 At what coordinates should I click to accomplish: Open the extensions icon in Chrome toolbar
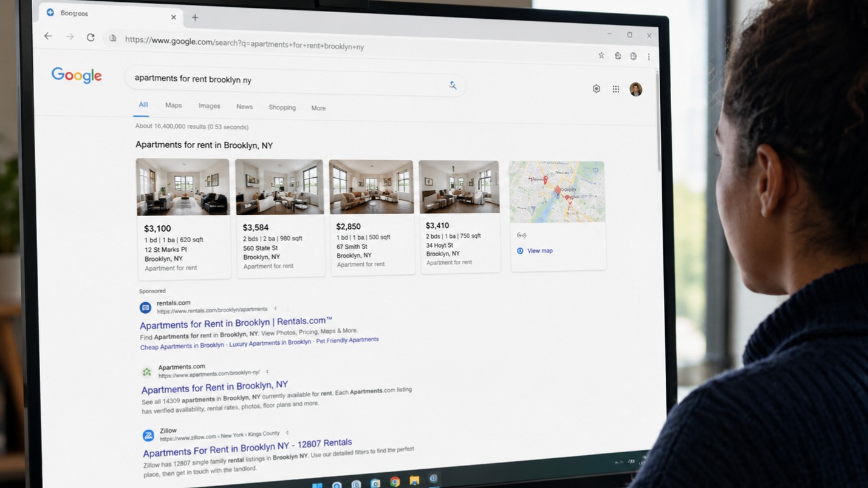click(618, 56)
